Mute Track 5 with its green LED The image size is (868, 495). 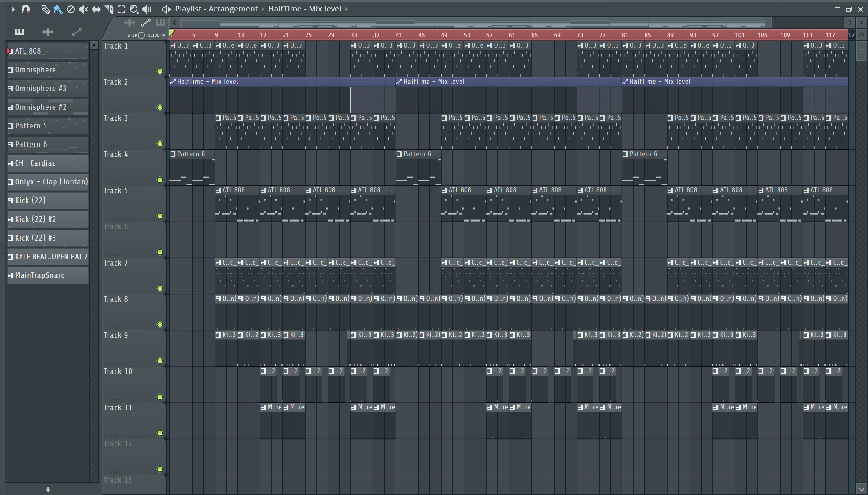tap(160, 216)
